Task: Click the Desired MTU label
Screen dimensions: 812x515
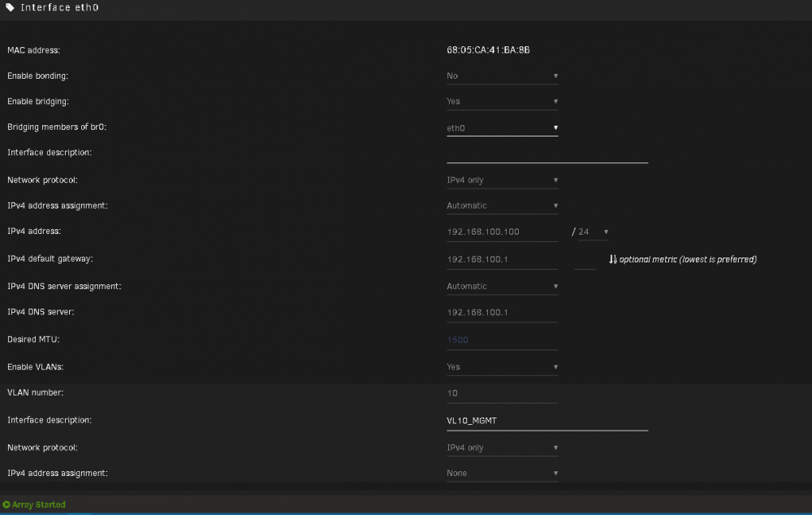Action: pyautogui.click(x=33, y=340)
